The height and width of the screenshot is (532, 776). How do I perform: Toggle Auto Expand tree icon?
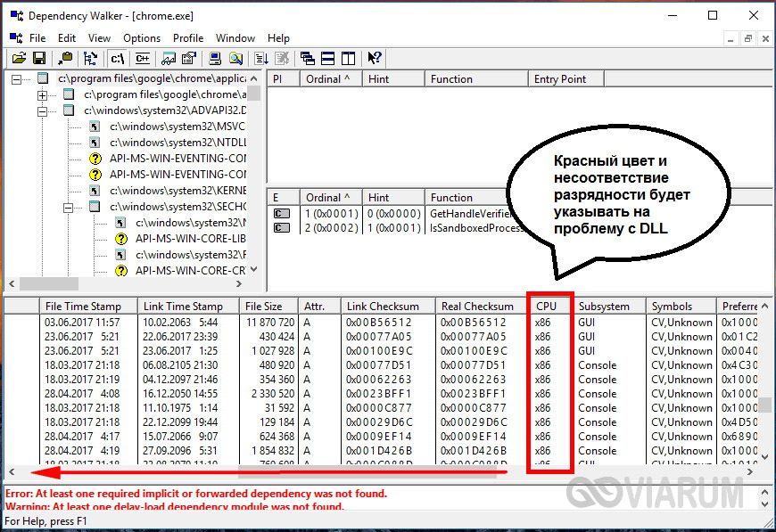click(x=89, y=58)
